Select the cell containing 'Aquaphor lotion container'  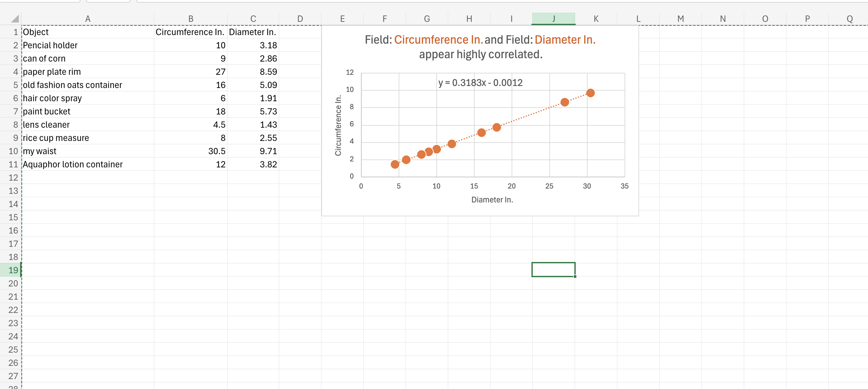[72, 164]
